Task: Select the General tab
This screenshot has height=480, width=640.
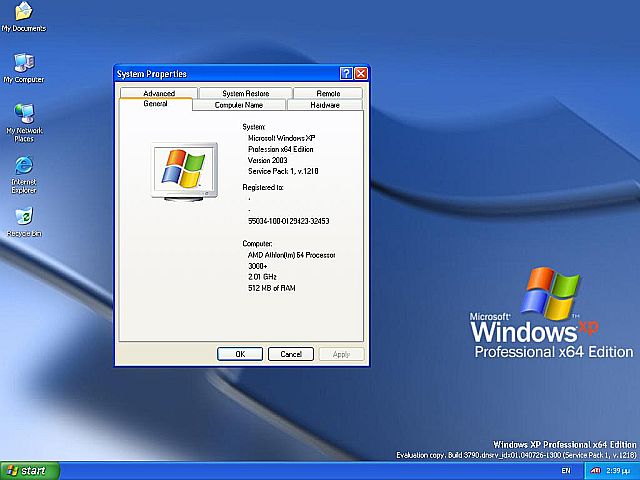Action: pos(156,104)
